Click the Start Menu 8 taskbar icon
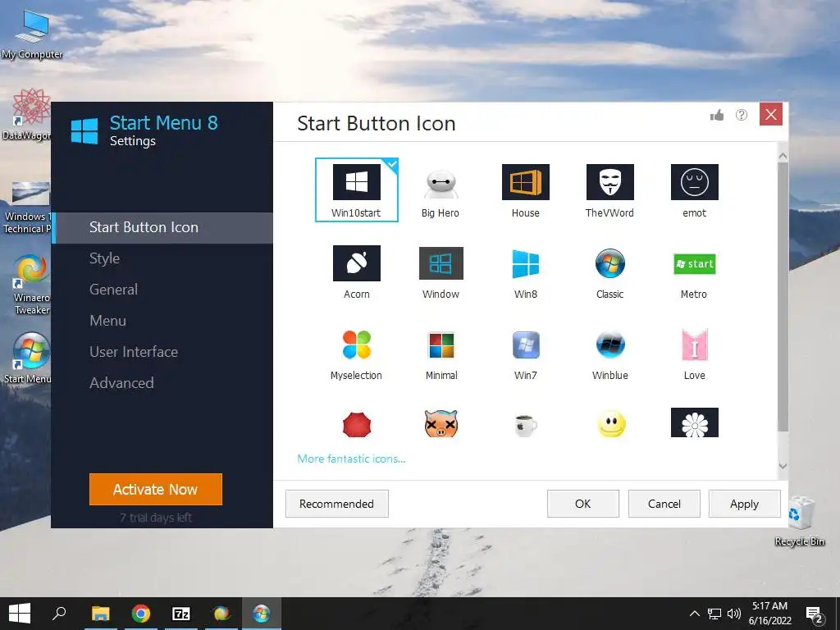 pyautogui.click(x=262, y=614)
